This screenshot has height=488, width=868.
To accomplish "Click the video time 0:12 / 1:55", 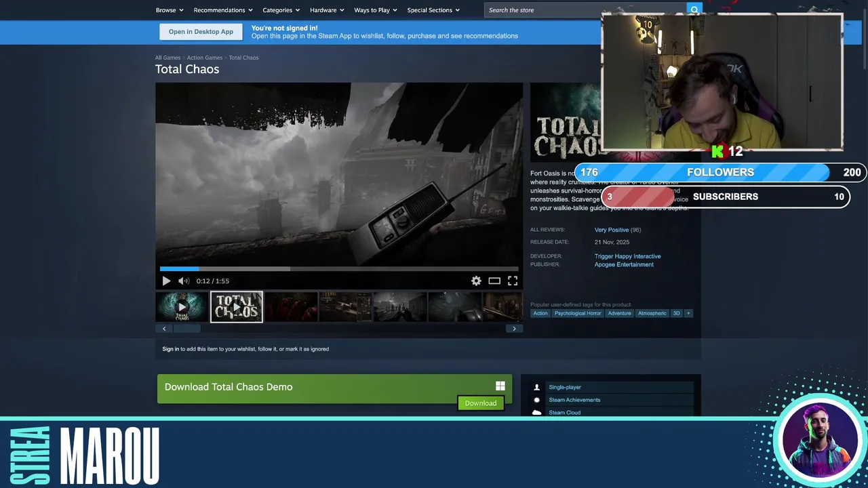I will [x=213, y=281].
